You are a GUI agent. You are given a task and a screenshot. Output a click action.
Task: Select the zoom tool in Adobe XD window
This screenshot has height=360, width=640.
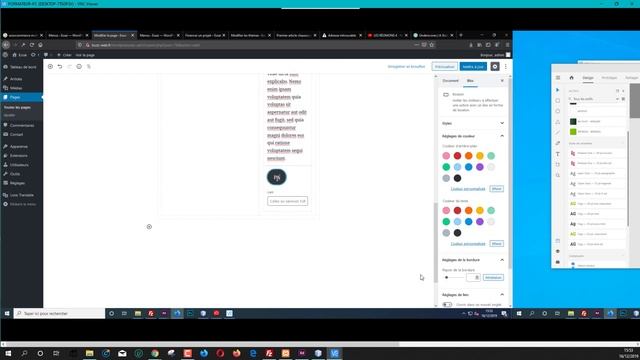558,175
